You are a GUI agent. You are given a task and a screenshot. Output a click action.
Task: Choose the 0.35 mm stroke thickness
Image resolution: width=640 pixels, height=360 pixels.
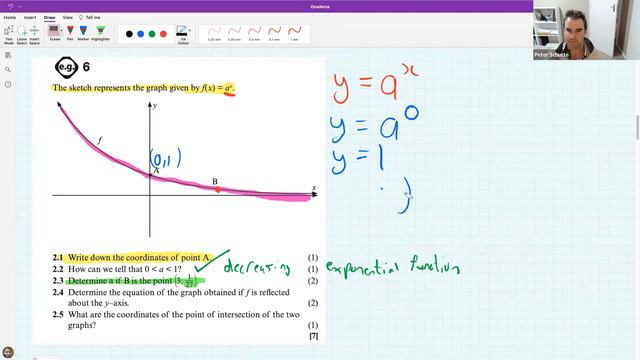point(234,33)
